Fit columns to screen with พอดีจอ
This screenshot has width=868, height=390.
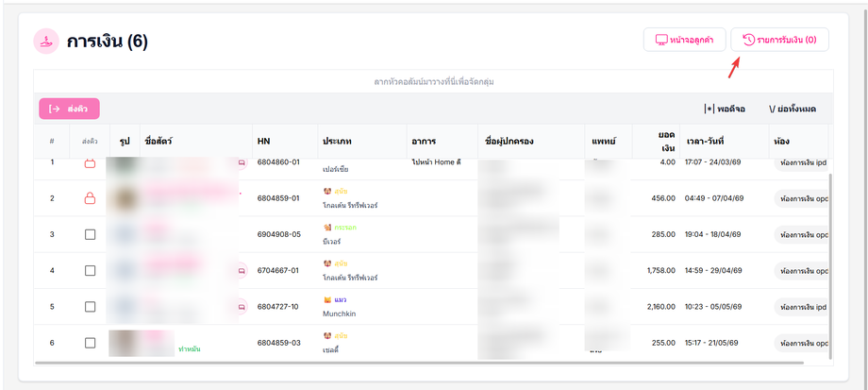(725, 110)
